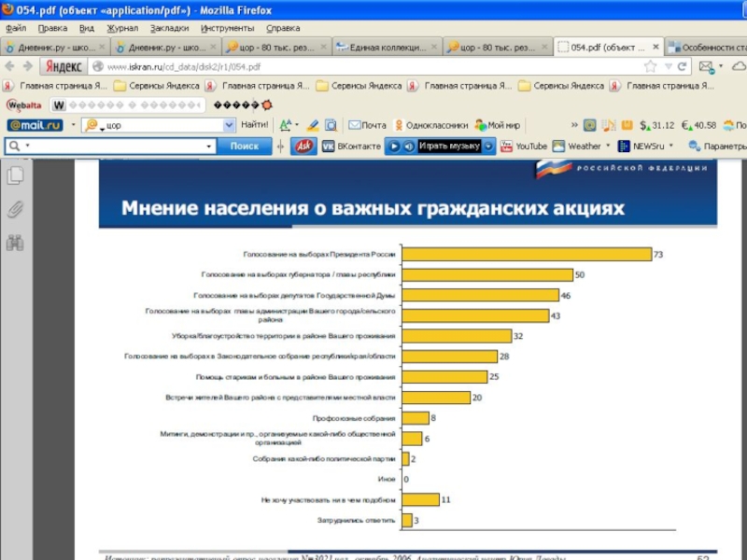Open the PDF attachments paperclip icon
Screen dimensions: 747x560
pos(16,209)
